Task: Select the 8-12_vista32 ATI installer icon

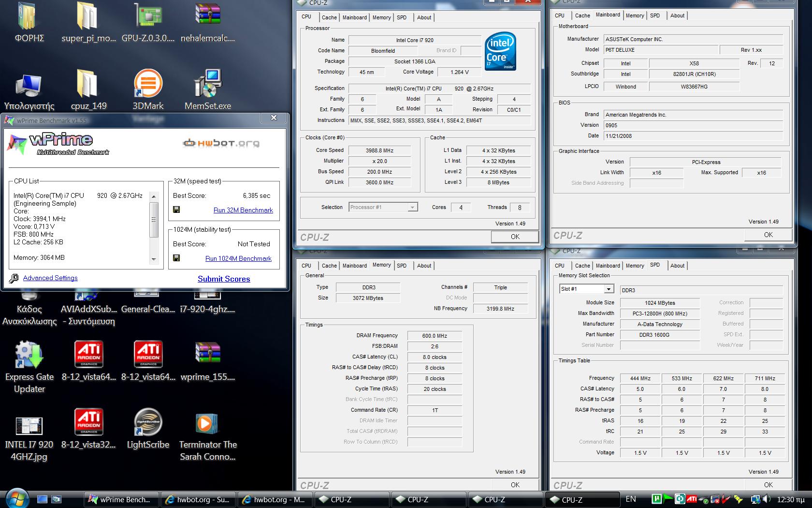Action: pos(89,422)
